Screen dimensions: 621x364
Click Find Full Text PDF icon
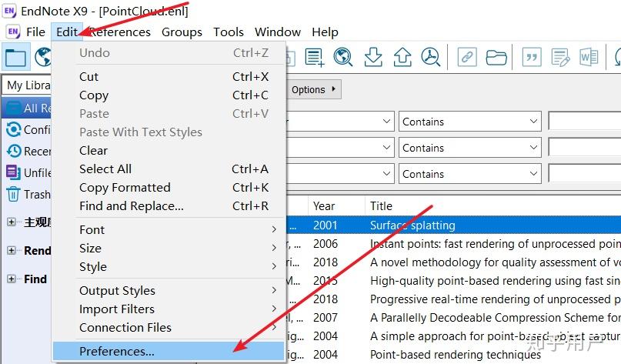(x=431, y=57)
